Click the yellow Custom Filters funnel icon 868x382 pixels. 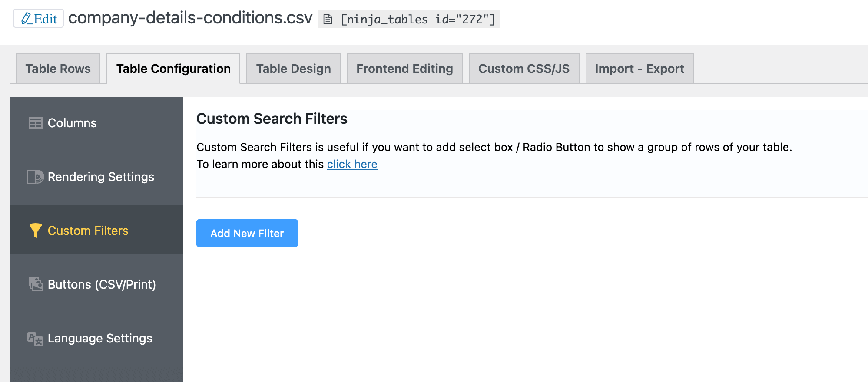pyautogui.click(x=35, y=231)
